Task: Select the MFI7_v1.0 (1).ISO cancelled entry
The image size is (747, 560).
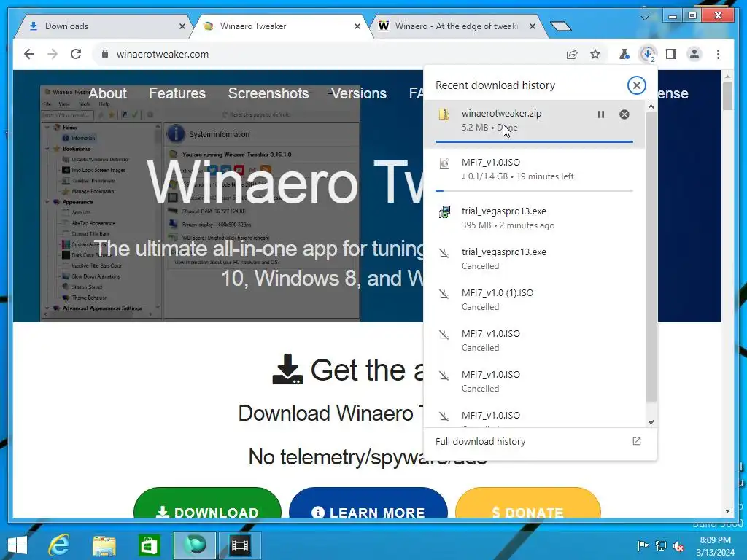Action: [534, 300]
